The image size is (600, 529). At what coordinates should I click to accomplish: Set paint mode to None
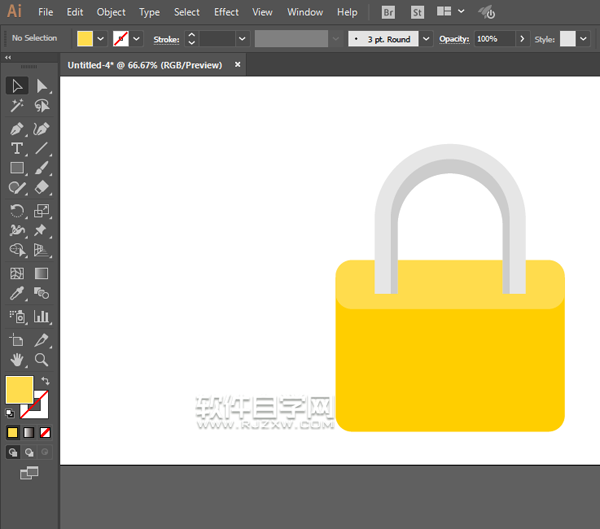[x=45, y=432]
